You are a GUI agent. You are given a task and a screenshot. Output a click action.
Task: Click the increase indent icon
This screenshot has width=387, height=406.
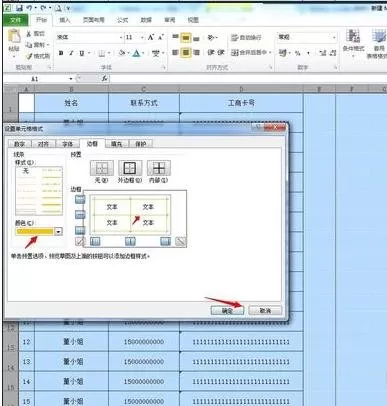click(x=221, y=52)
